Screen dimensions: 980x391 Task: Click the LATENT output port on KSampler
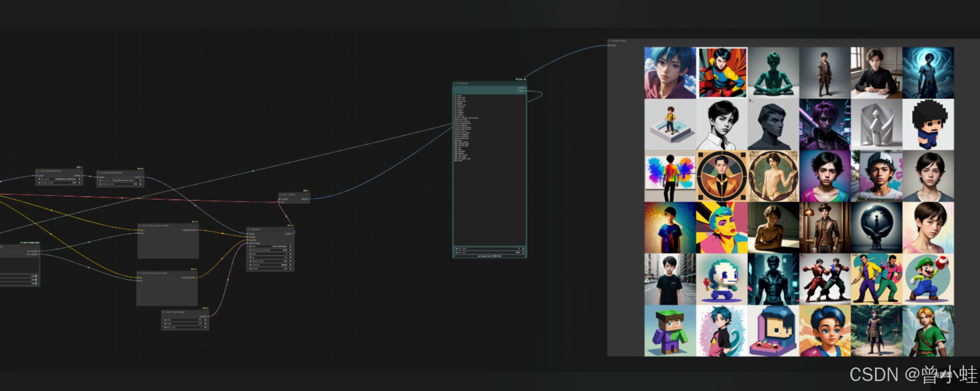point(293,234)
